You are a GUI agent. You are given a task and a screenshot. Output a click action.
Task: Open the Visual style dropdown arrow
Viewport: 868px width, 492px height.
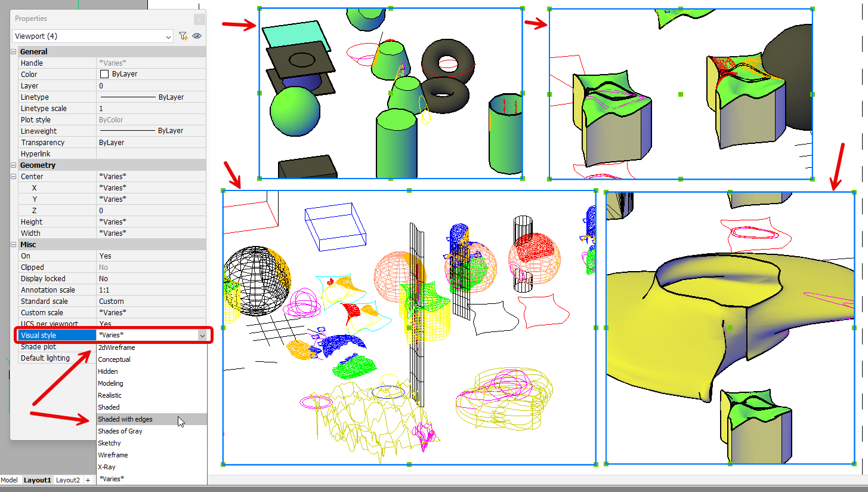[202, 336]
